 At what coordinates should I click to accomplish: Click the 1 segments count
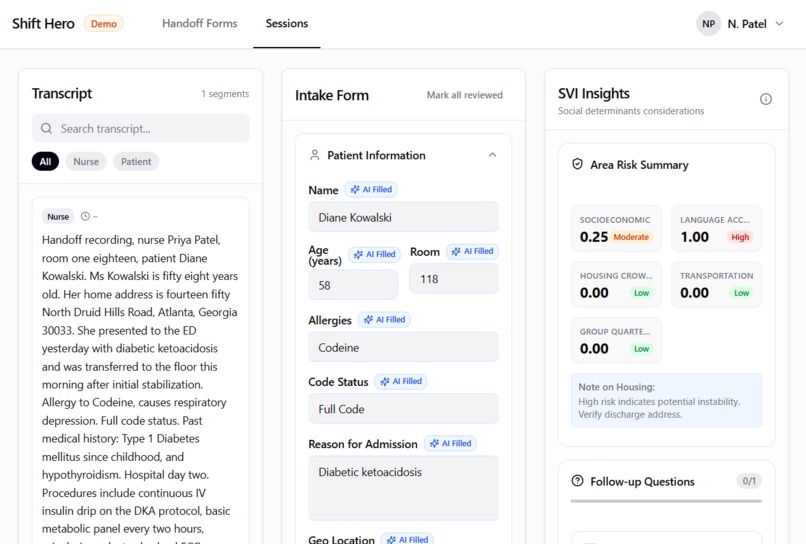225,94
